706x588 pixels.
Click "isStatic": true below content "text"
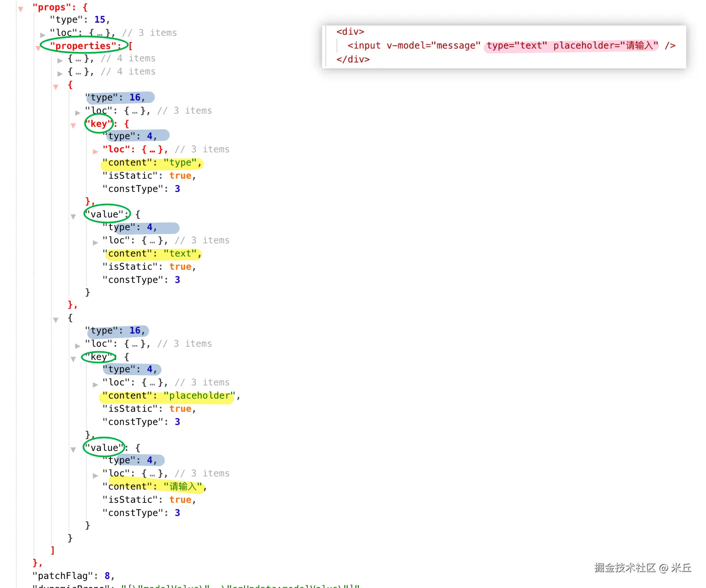(149, 267)
